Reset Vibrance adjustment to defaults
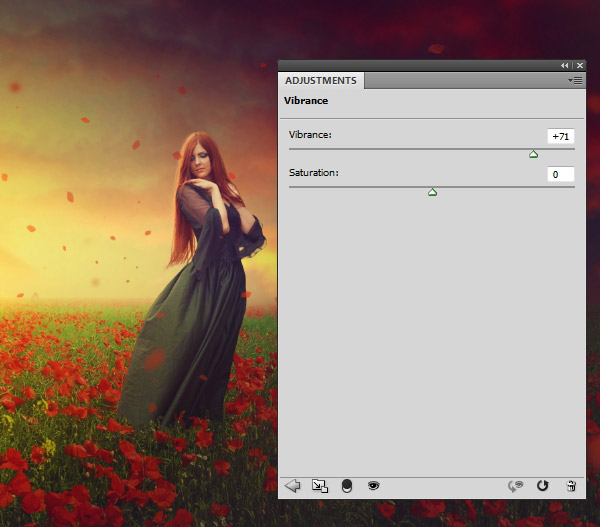Viewport: 600px width, 527px height. click(x=543, y=485)
